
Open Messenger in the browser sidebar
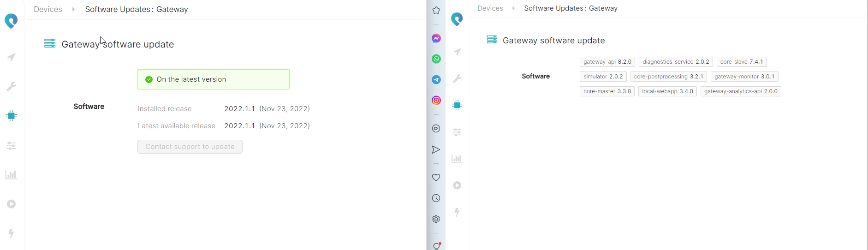coord(436,38)
